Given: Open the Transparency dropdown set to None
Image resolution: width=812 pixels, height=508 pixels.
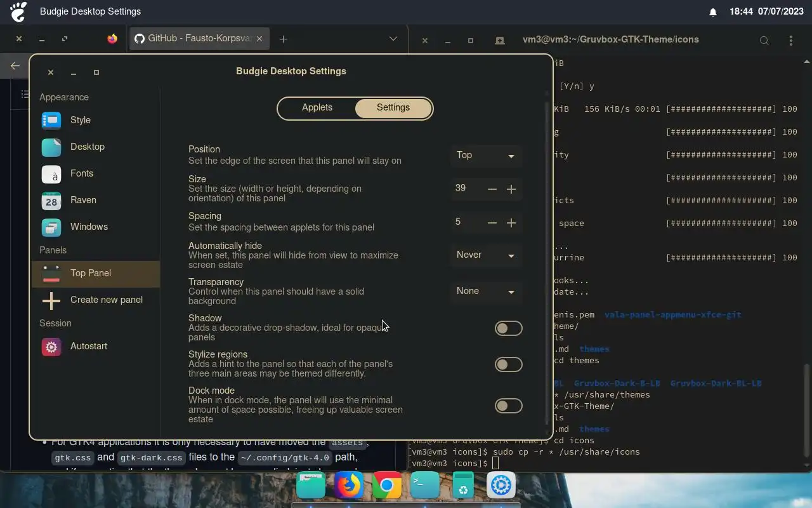Looking at the screenshot, I should pyautogui.click(x=486, y=291).
